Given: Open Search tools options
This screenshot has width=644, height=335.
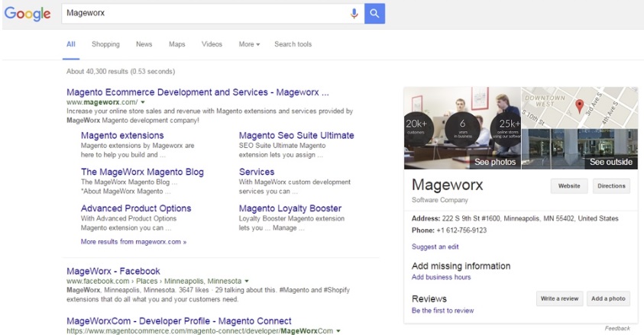Looking at the screenshot, I should pyautogui.click(x=293, y=44).
